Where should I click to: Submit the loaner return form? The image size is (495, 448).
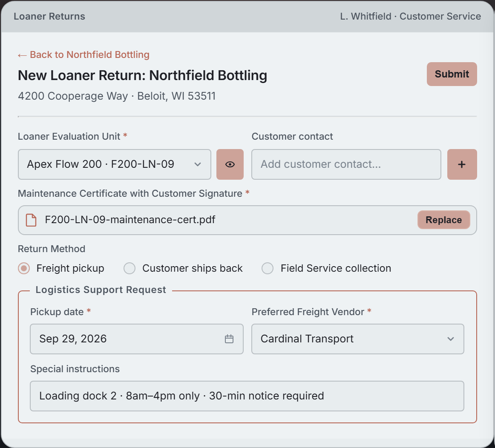pos(452,74)
